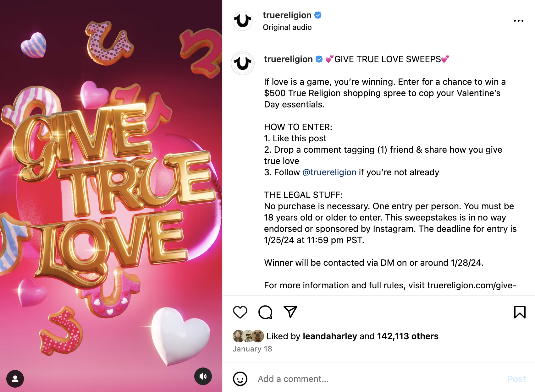This screenshot has width=535, height=392.
Task: Open the Original audio page
Action: [x=287, y=27]
